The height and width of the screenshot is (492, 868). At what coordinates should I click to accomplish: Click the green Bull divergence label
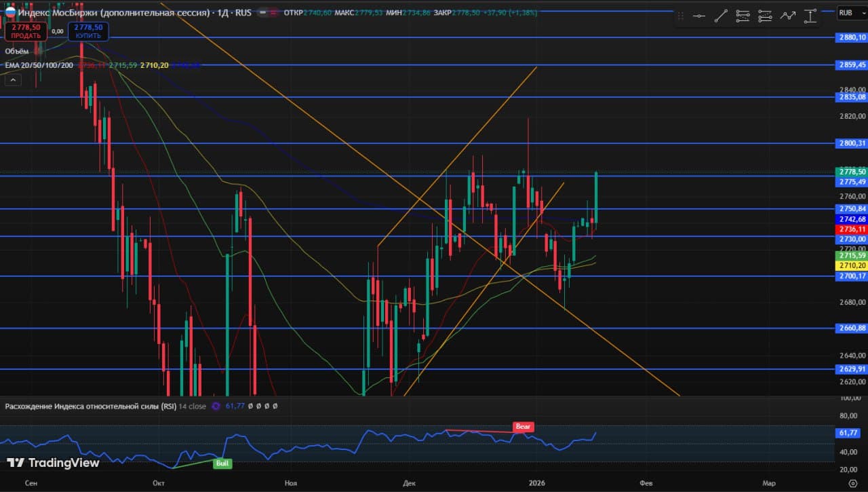(222, 463)
